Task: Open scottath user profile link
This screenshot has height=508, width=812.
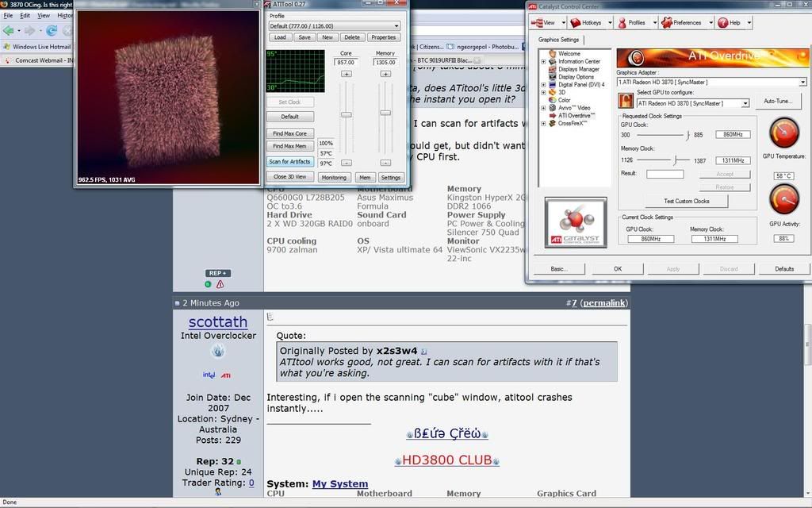Action: pos(218,322)
